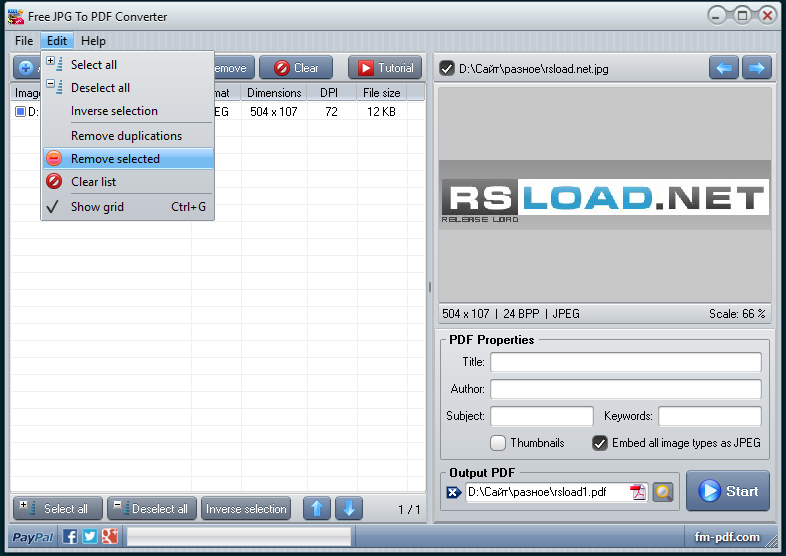The width and height of the screenshot is (786, 556).
Task: Click the Author input field
Action: [x=626, y=389]
